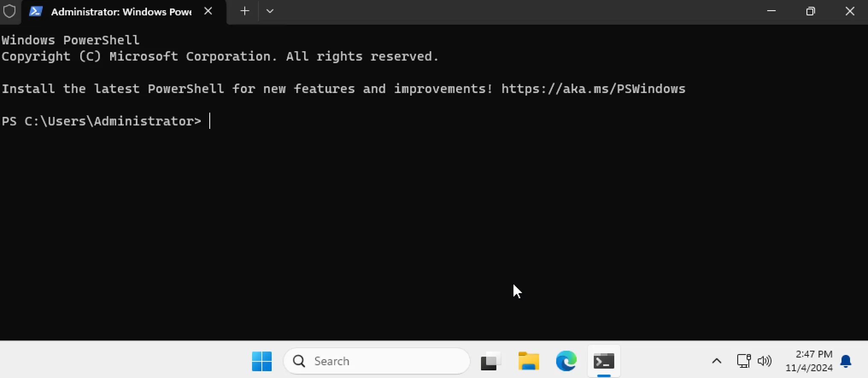Screen dimensions: 868x378
Task: Open notifications bell icon
Action: (x=846, y=361)
